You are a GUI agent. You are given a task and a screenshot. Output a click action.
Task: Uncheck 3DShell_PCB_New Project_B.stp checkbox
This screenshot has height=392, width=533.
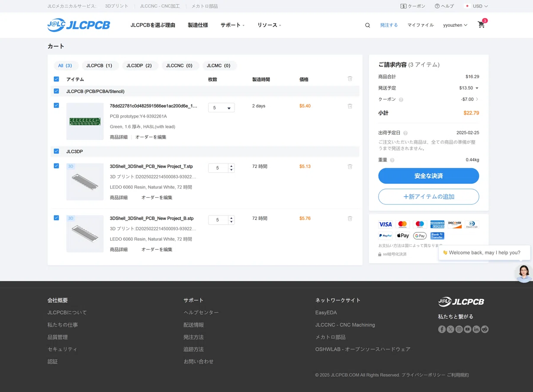[56, 218]
